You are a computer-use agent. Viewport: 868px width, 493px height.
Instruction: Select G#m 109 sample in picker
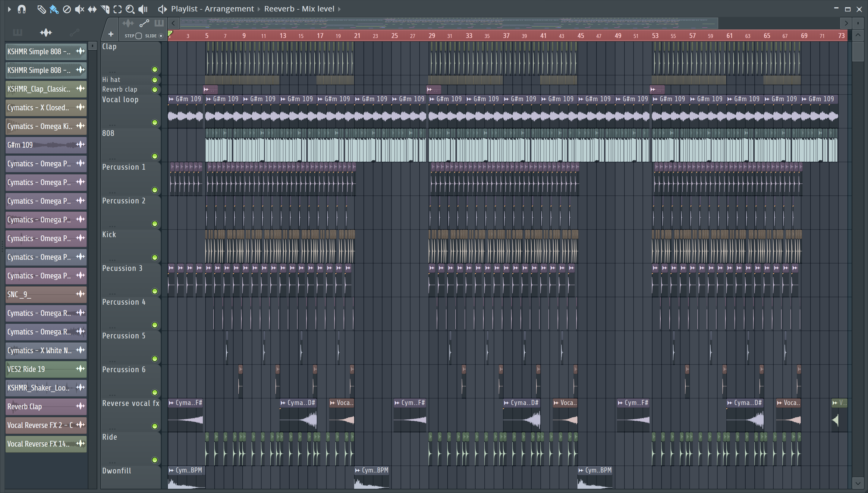pyautogui.click(x=46, y=145)
